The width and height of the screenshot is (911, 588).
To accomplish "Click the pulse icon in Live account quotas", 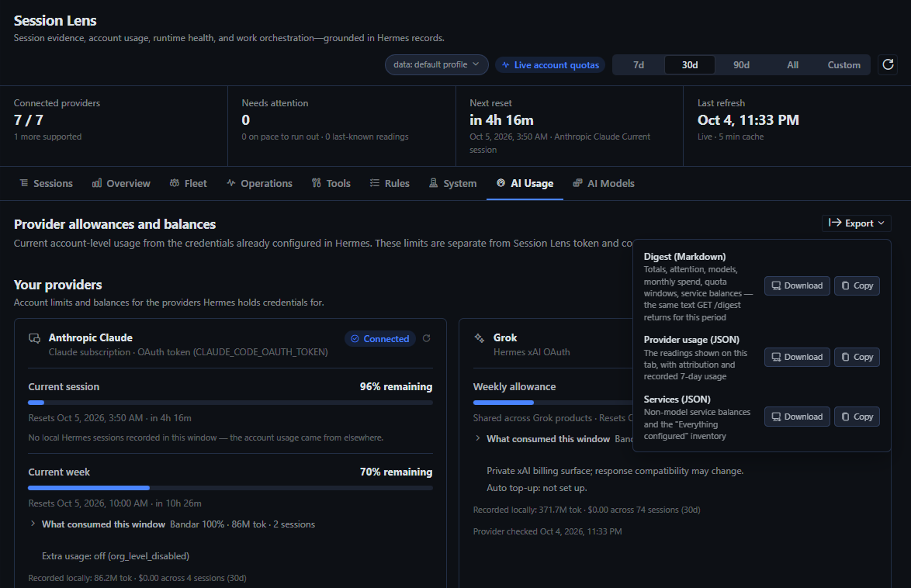I will click(505, 65).
